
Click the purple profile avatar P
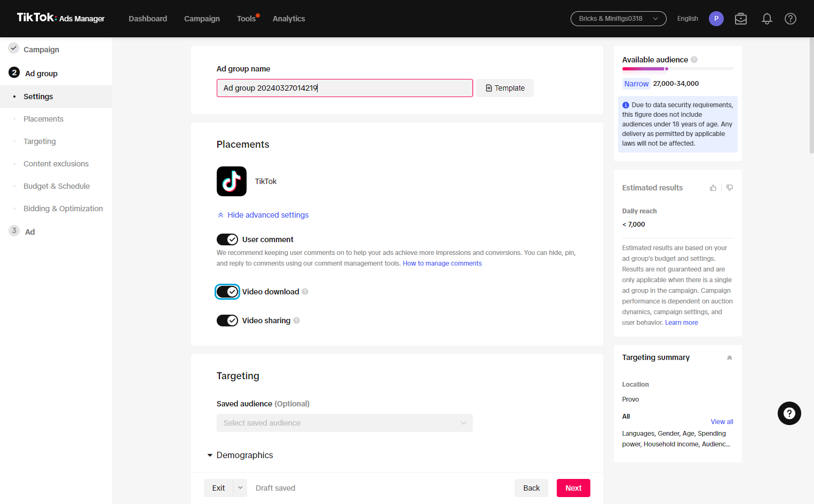(716, 19)
